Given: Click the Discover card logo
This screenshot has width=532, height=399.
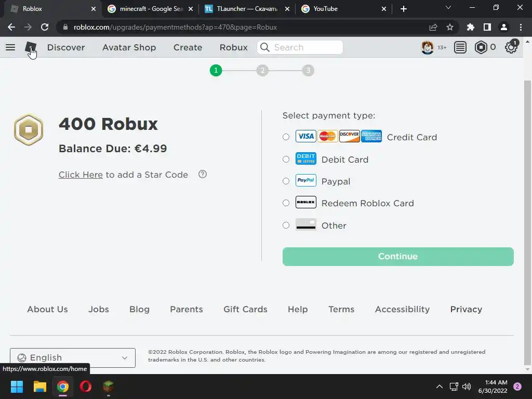Looking at the screenshot, I should [350, 136].
